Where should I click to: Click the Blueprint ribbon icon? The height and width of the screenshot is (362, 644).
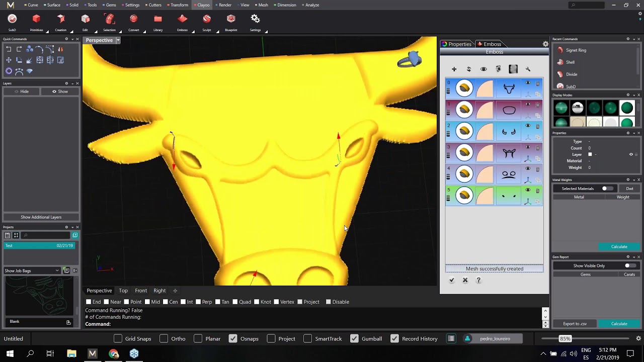pyautogui.click(x=231, y=19)
